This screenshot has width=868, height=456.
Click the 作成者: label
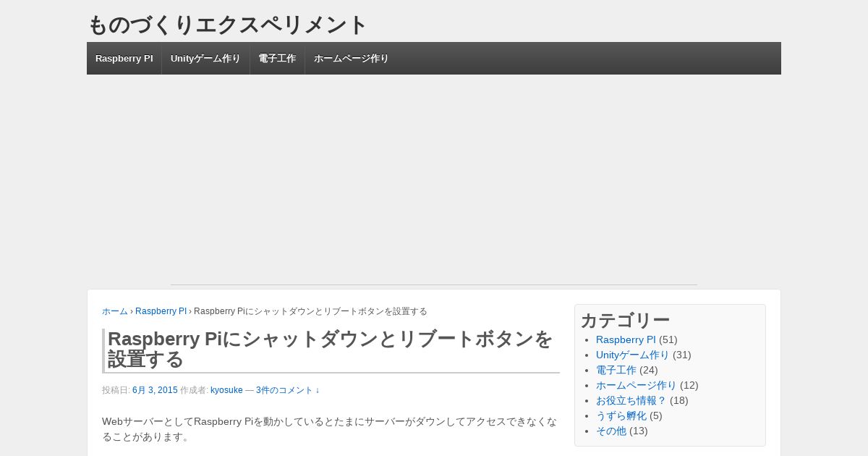(x=194, y=390)
